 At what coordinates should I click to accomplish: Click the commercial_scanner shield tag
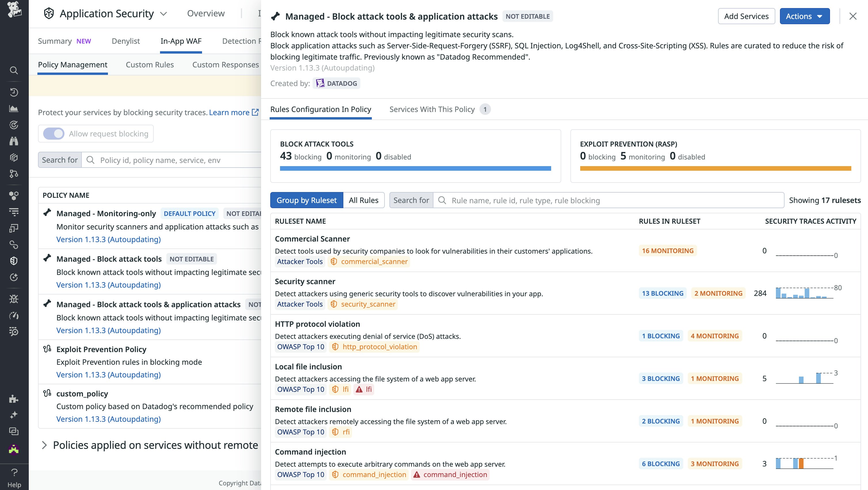click(369, 261)
